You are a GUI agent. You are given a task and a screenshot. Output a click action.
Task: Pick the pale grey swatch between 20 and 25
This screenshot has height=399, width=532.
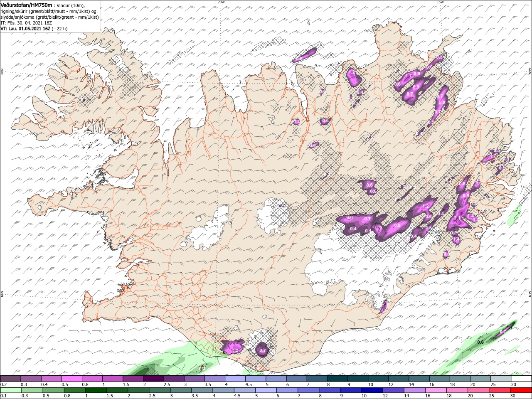click(x=480, y=379)
